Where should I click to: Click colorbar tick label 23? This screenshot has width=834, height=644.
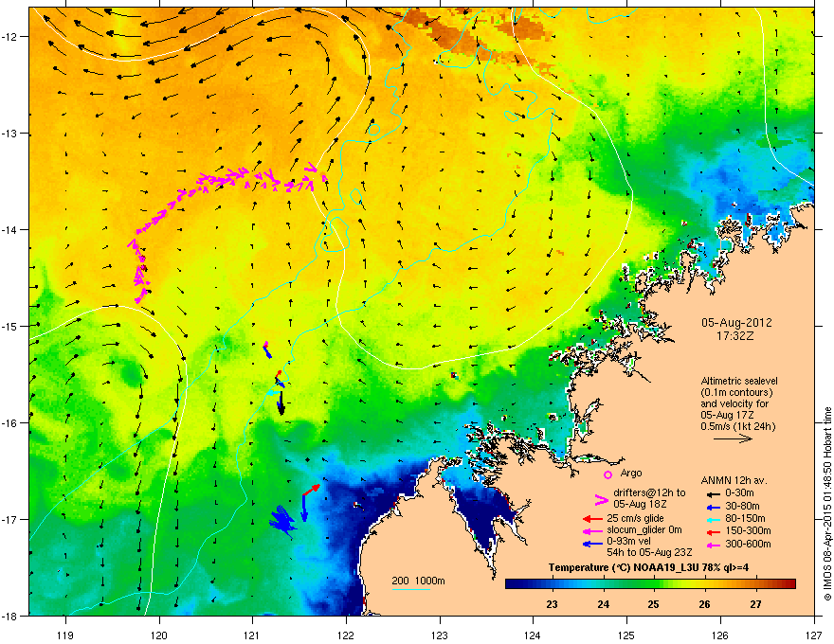pos(552,604)
